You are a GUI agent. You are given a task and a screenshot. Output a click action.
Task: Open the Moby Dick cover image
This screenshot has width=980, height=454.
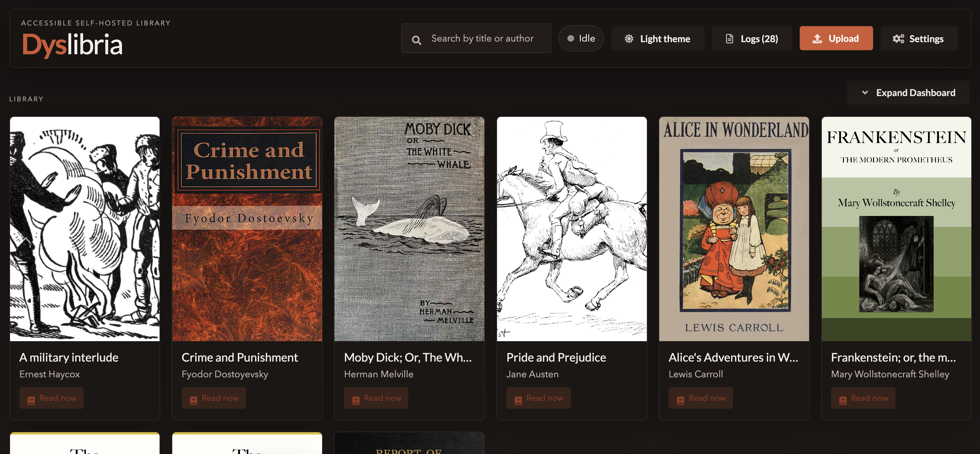pos(409,229)
